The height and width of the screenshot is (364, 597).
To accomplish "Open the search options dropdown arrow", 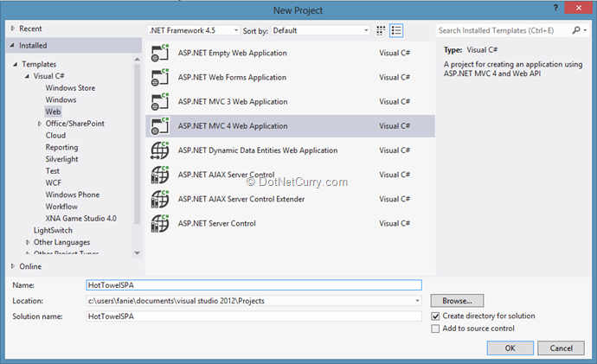I will (x=585, y=30).
